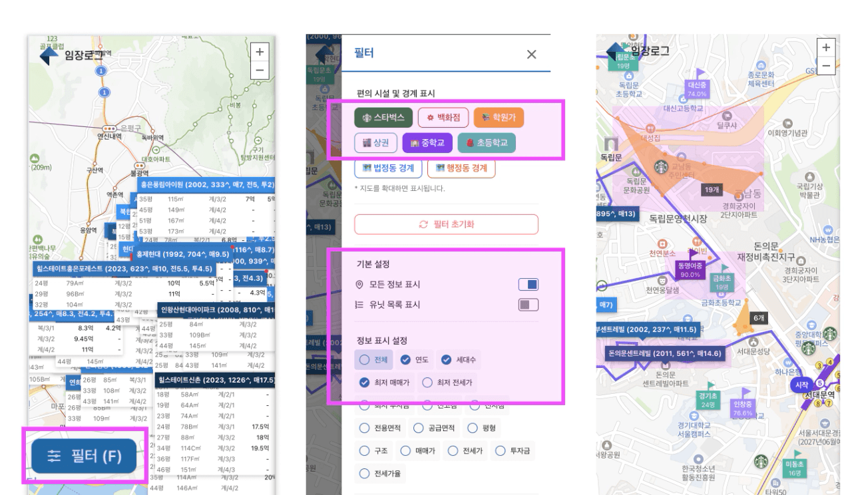The width and height of the screenshot is (868, 495).
Task: Toggle the 상권 facility chip
Action: pos(375,142)
